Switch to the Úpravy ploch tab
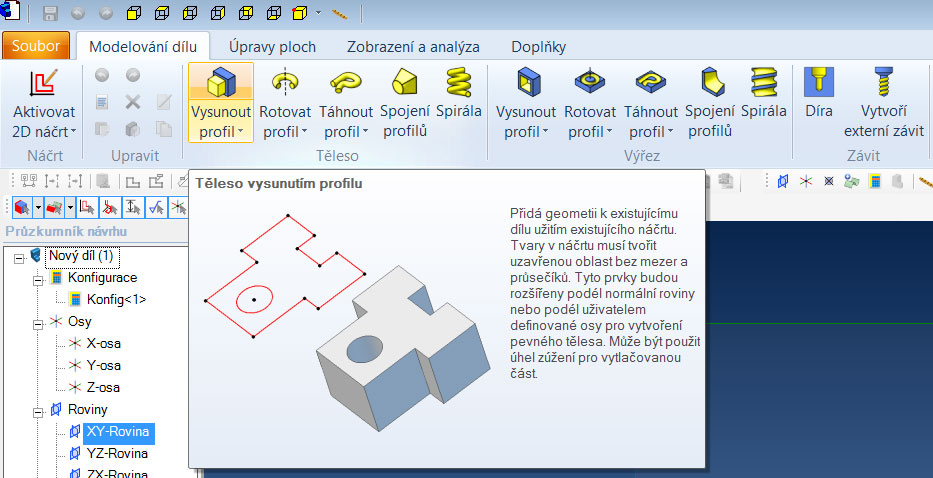933x478 pixels. pyautogui.click(x=272, y=47)
